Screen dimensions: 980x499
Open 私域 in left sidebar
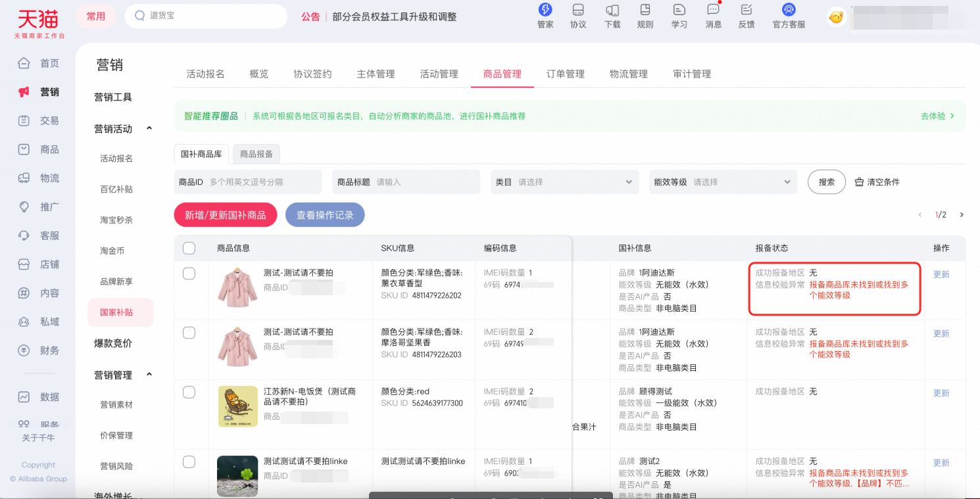pos(39,321)
